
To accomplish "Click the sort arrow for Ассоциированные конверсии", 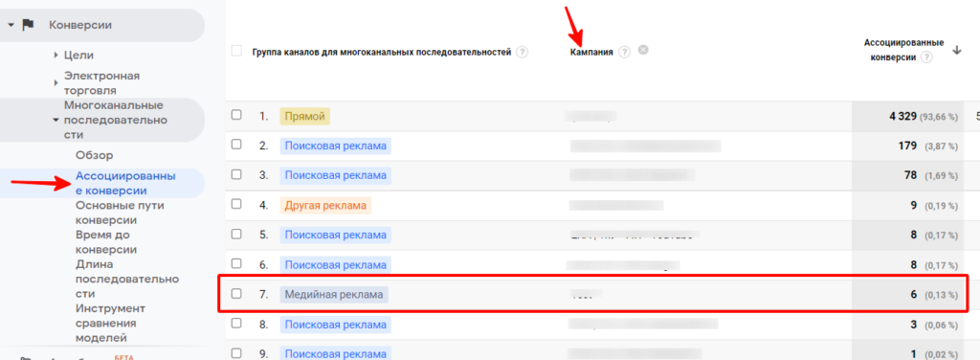I will tap(956, 52).
